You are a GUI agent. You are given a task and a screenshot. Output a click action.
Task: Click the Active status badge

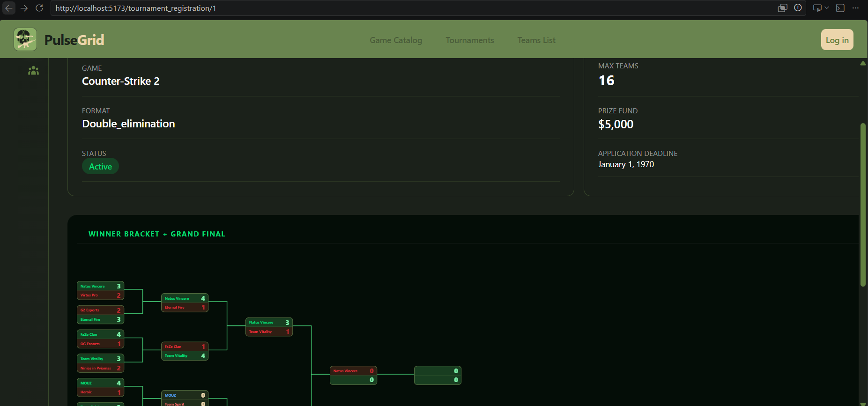point(100,167)
